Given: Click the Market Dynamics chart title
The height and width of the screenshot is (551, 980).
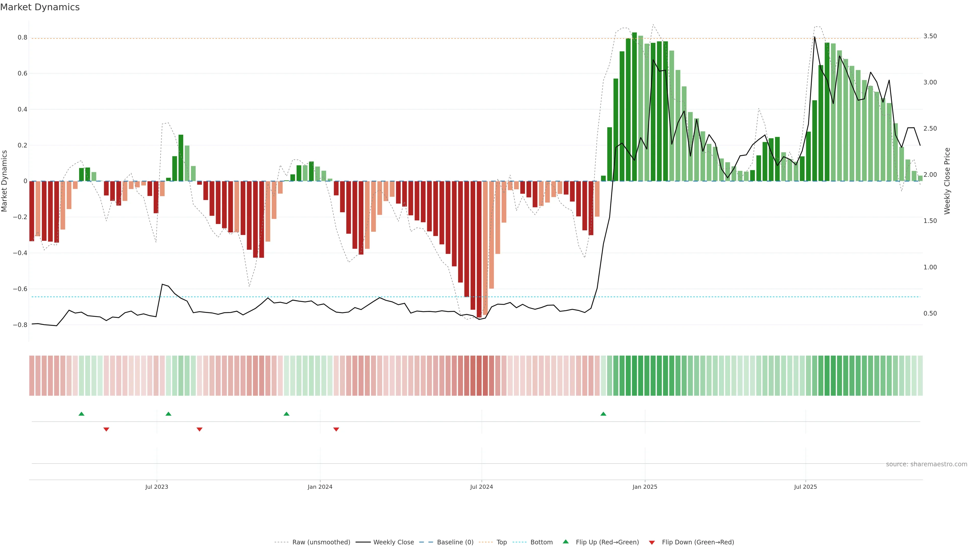Looking at the screenshot, I should click(40, 7).
